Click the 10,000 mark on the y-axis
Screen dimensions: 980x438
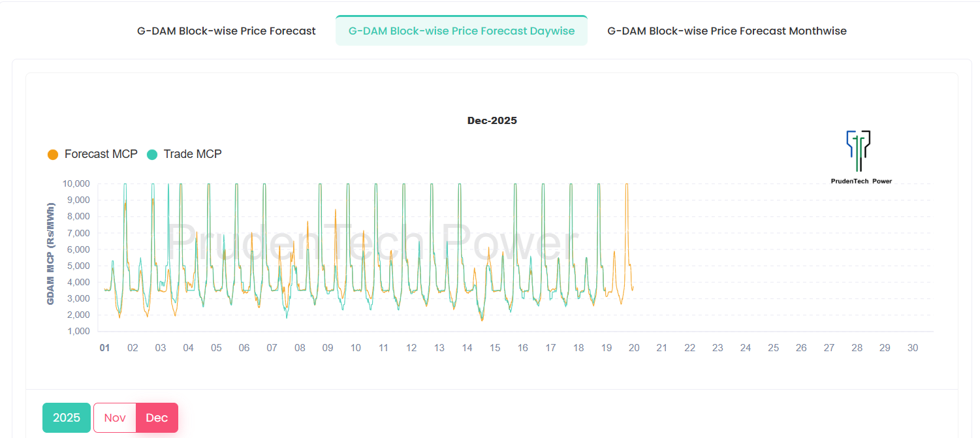(77, 183)
